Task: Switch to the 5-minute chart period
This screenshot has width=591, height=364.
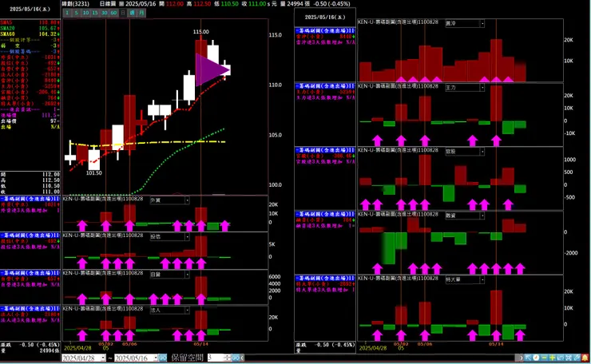Action: point(76,13)
